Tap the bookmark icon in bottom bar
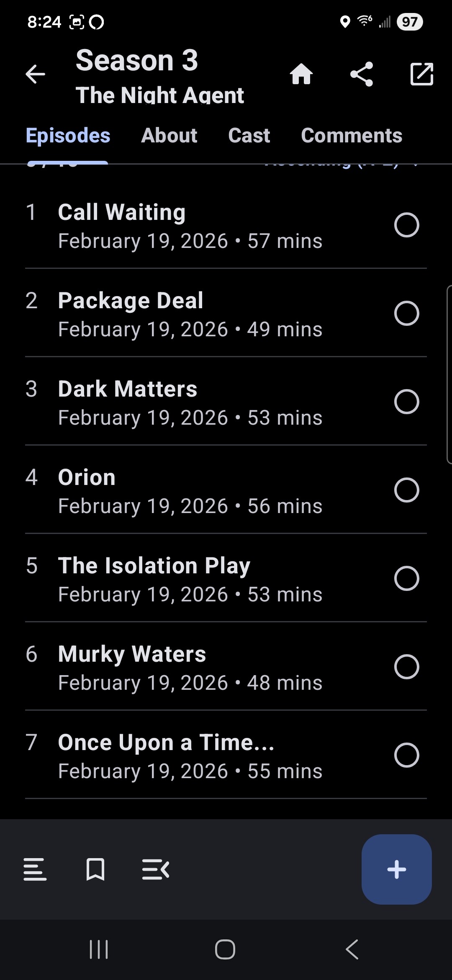 (x=95, y=869)
